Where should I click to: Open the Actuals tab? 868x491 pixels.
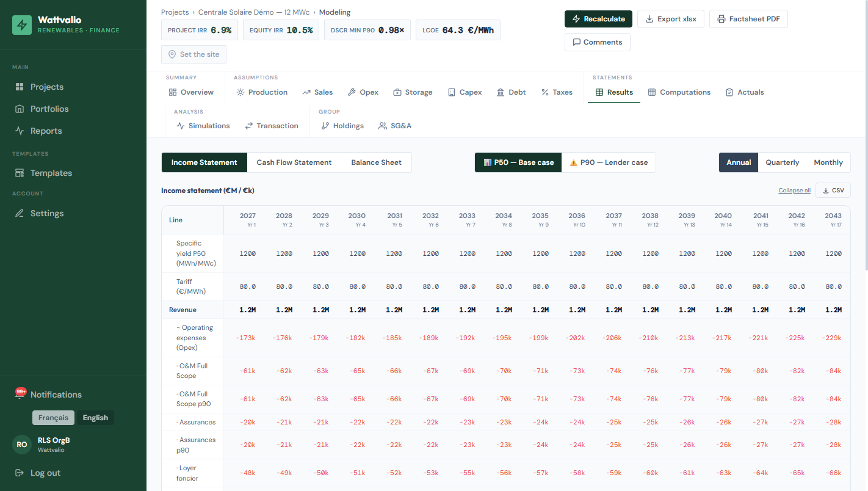745,92
